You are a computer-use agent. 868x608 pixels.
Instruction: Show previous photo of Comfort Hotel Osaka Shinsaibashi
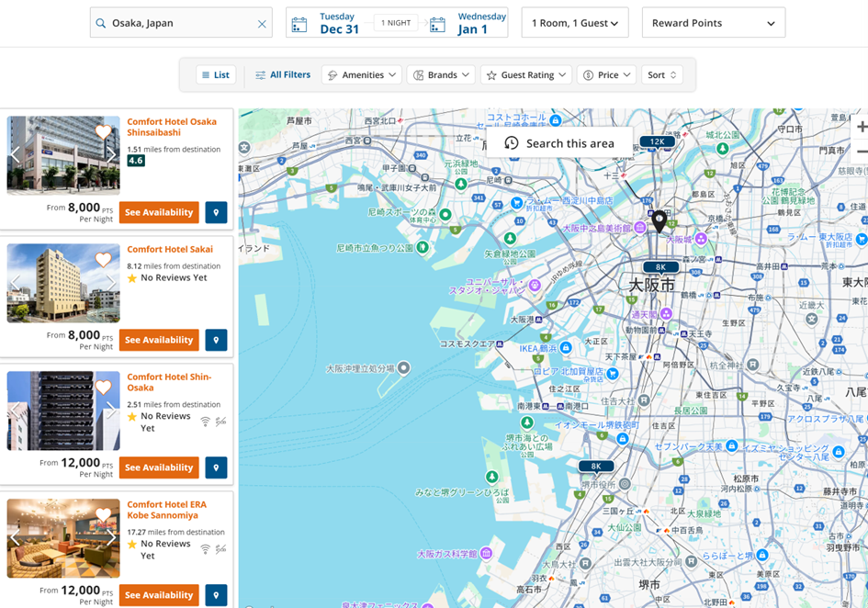click(x=16, y=155)
